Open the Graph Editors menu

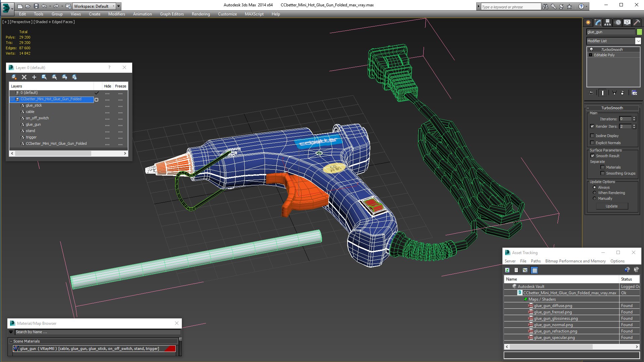coord(172,14)
